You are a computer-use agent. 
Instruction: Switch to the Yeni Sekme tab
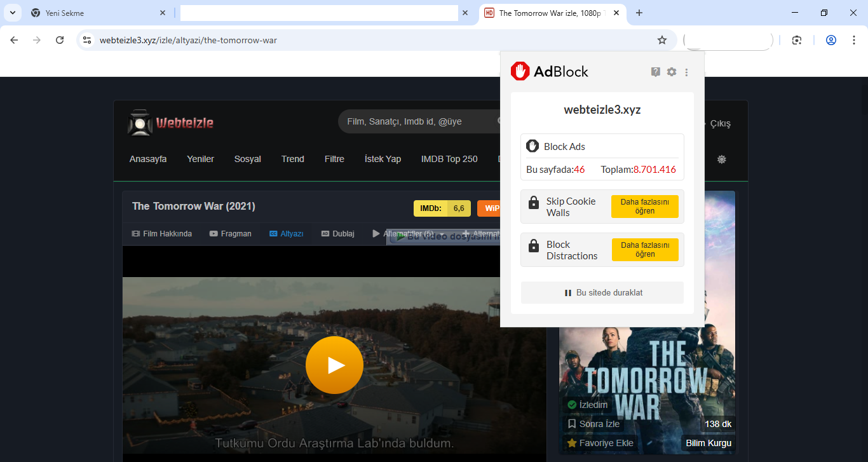tap(98, 13)
